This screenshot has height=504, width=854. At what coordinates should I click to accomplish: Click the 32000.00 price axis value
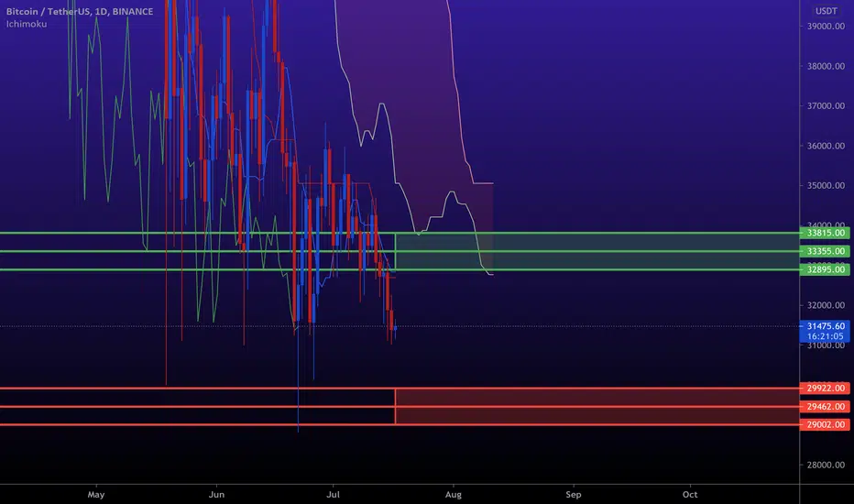[826, 305]
